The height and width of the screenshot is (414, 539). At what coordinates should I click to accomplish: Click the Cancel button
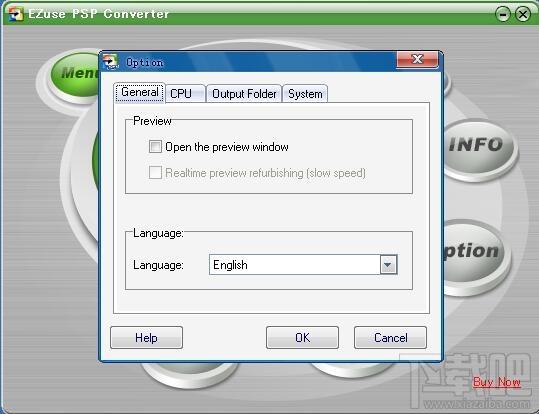click(390, 338)
